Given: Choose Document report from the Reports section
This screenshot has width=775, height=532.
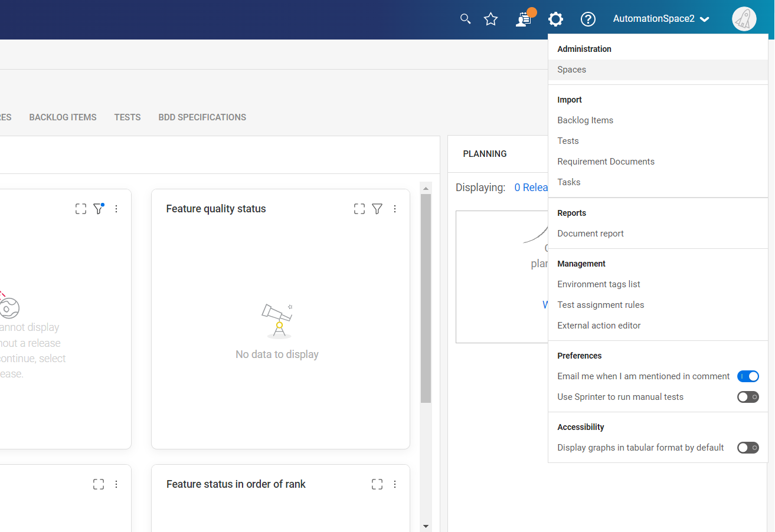Looking at the screenshot, I should [590, 234].
